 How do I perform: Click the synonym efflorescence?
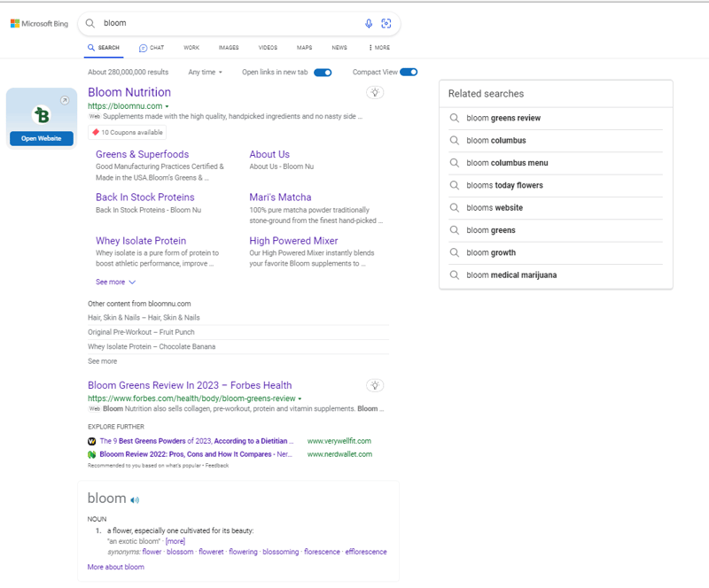[366, 552]
